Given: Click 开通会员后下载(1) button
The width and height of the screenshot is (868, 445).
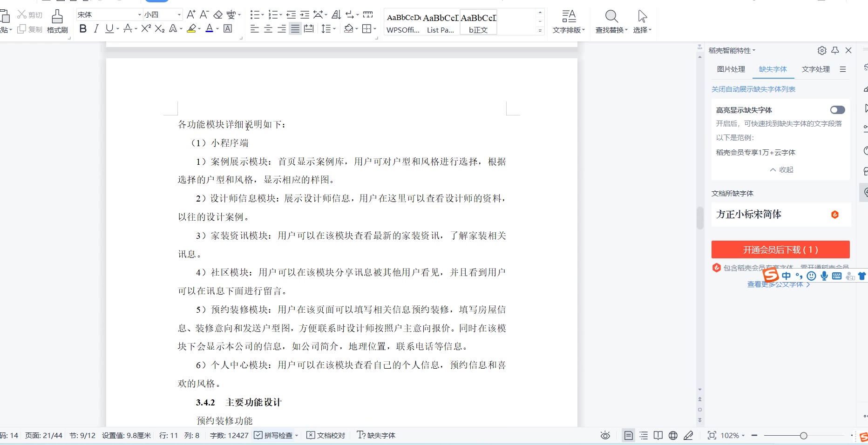Looking at the screenshot, I should [x=780, y=250].
